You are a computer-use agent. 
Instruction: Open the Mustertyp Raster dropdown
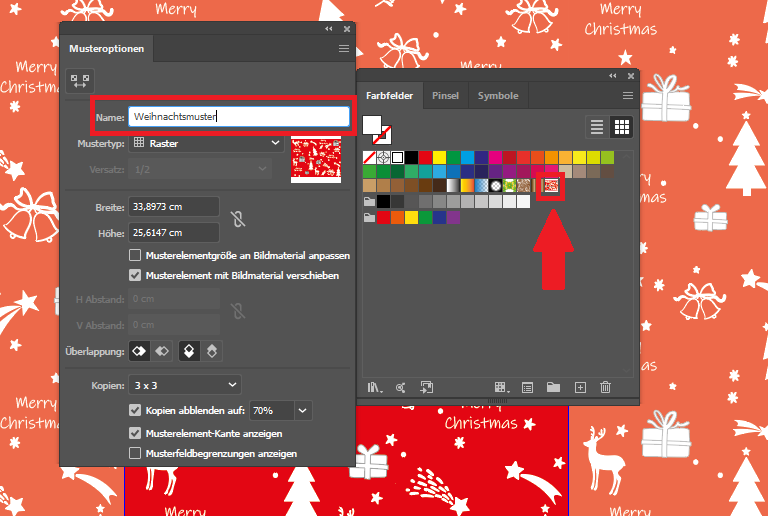click(x=208, y=144)
